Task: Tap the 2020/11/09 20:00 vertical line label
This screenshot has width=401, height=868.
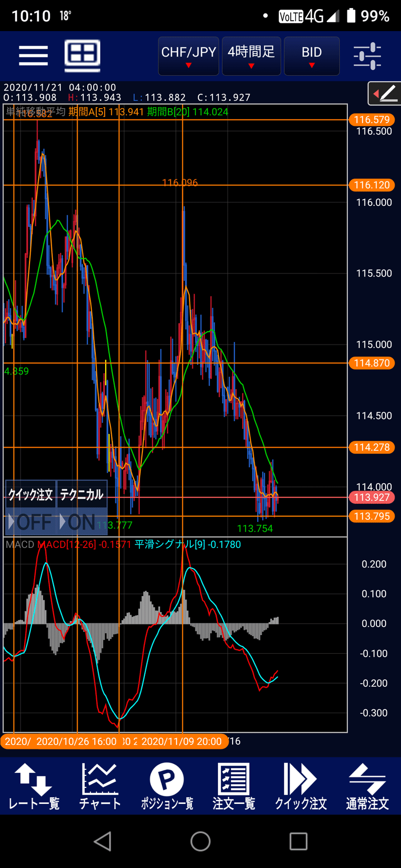Action: pos(181,741)
